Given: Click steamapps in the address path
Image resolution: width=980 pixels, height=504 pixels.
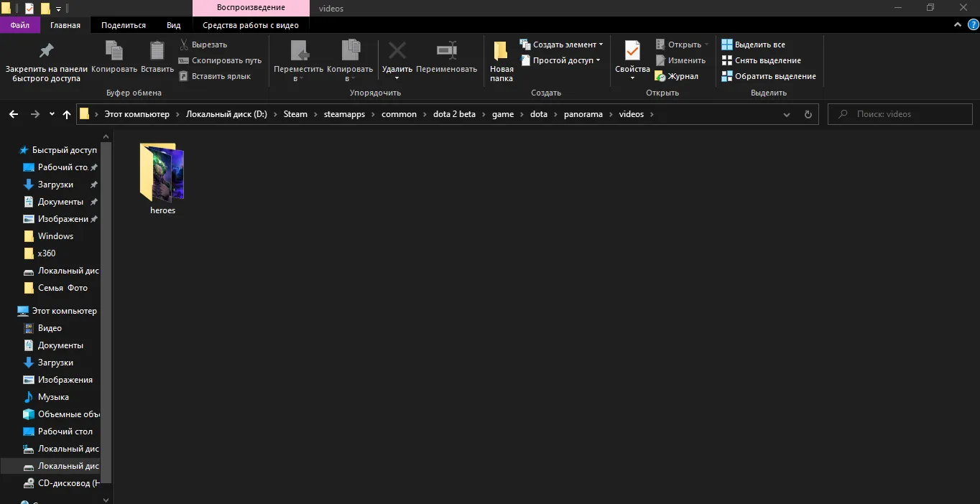Looking at the screenshot, I should coord(344,114).
